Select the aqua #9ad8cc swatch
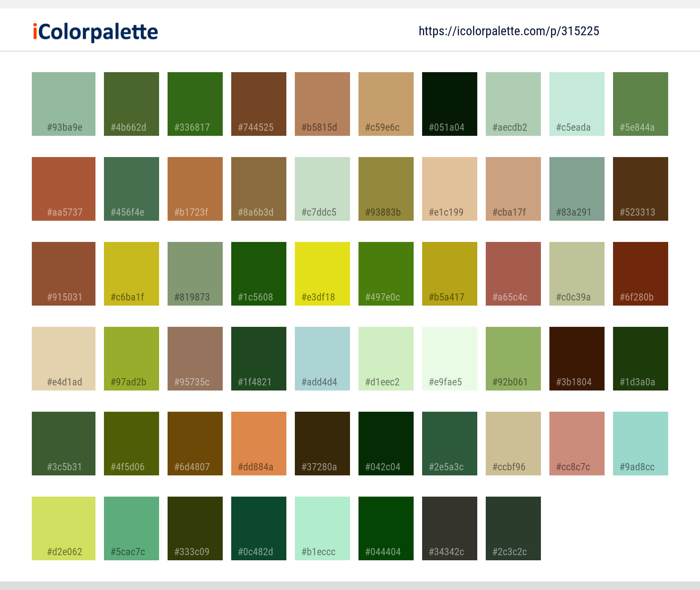The width and height of the screenshot is (700, 590). click(641, 444)
